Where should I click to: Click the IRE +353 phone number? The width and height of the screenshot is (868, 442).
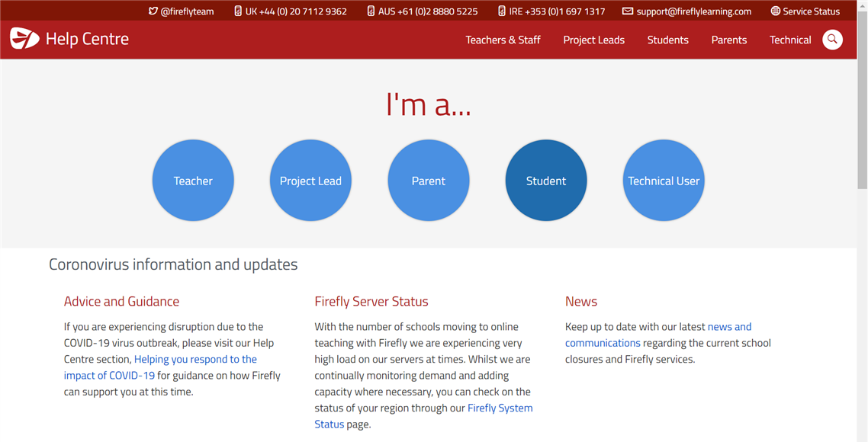[x=557, y=11]
